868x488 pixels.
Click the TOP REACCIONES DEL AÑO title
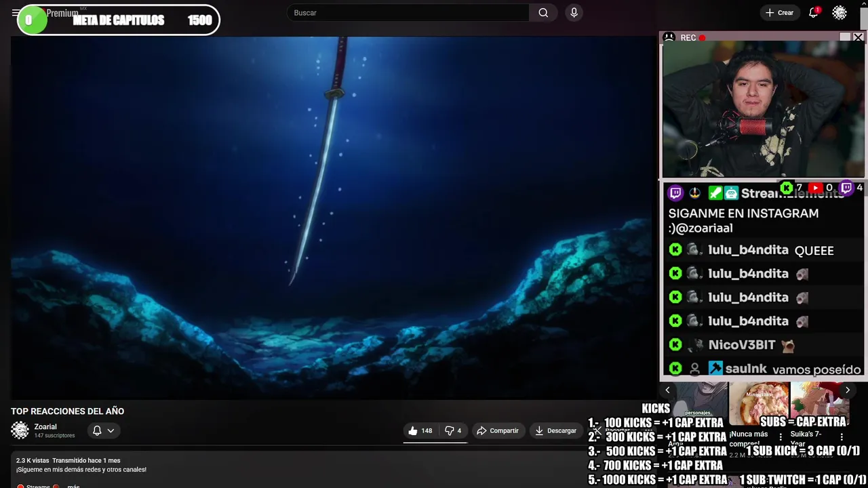pos(67,411)
